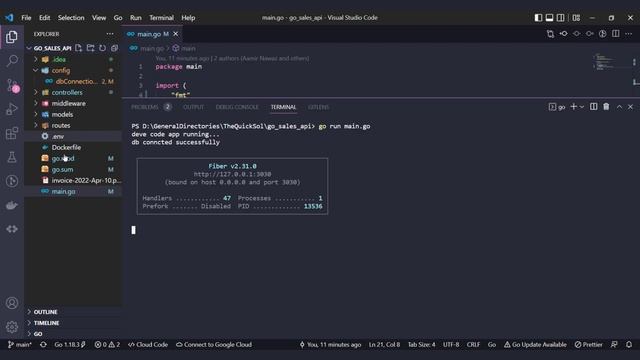Screen dimensions: 640x360
Task: Split the editor to the right
Action: 616,34
